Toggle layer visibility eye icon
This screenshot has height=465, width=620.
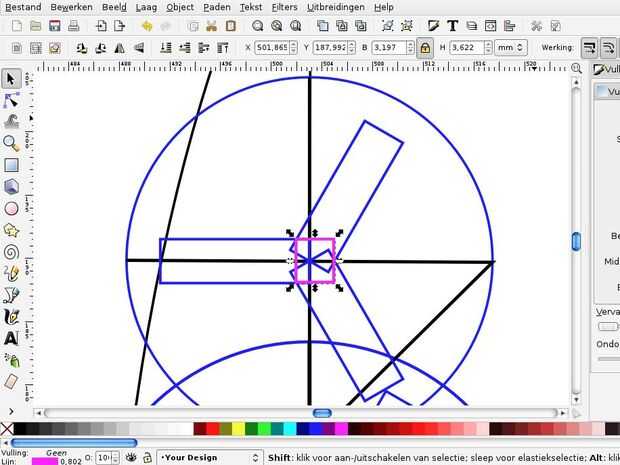tap(131, 457)
